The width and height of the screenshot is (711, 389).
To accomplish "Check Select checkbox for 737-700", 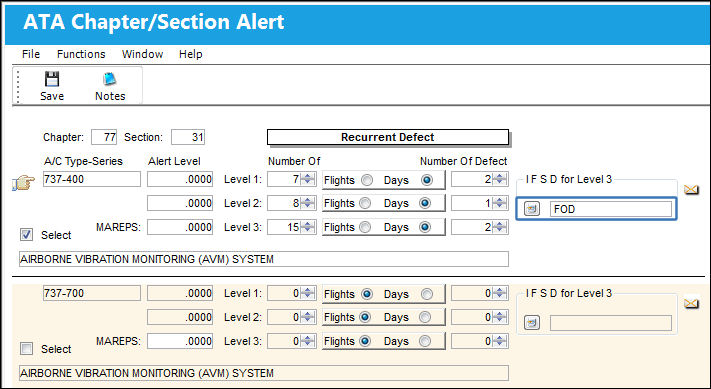I will tap(26, 348).
